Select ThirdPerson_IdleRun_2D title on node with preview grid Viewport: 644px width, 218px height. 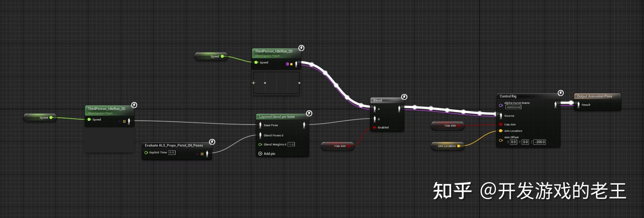[x=274, y=51]
